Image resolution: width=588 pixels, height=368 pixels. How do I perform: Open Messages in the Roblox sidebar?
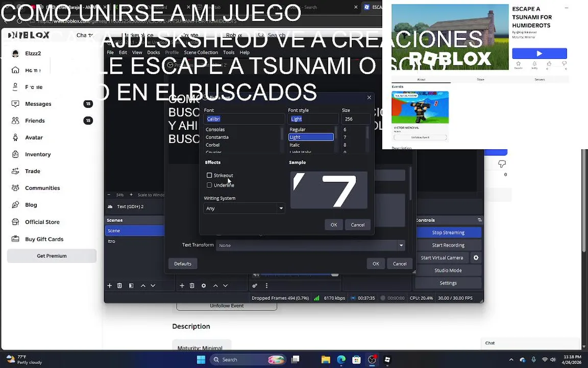point(38,104)
